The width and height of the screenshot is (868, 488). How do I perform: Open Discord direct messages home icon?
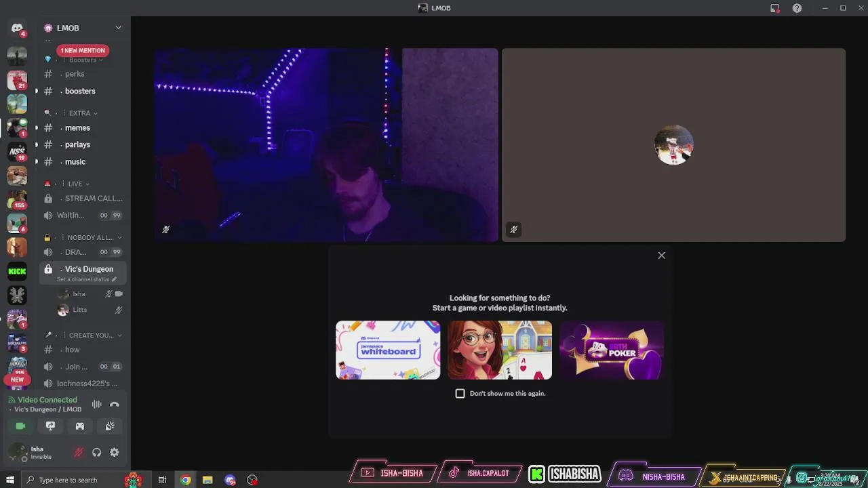coord(17,28)
